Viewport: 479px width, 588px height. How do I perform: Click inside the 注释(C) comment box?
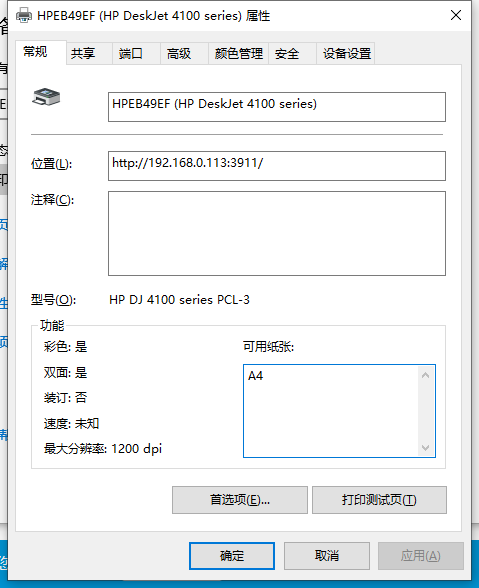point(277,233)
